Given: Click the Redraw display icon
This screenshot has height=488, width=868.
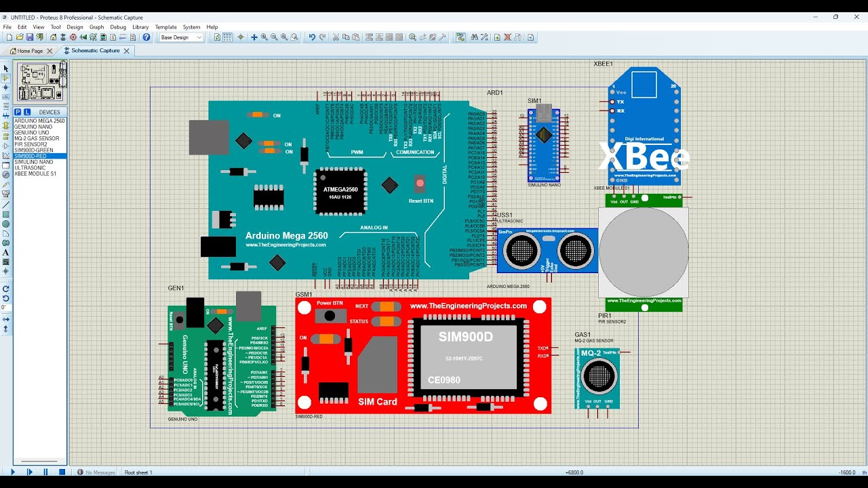Looking at the screenshot, I should click(217, 37).
